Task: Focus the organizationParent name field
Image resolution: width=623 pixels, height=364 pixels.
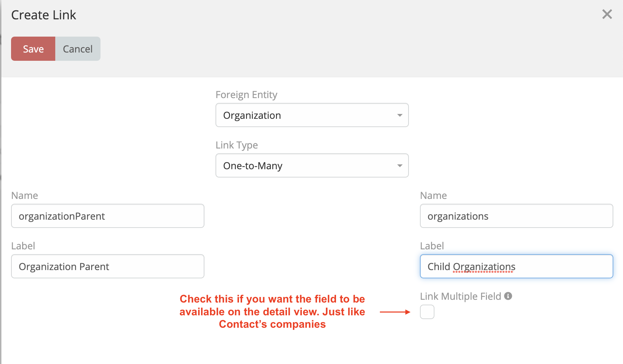Action: pos(108,216)
